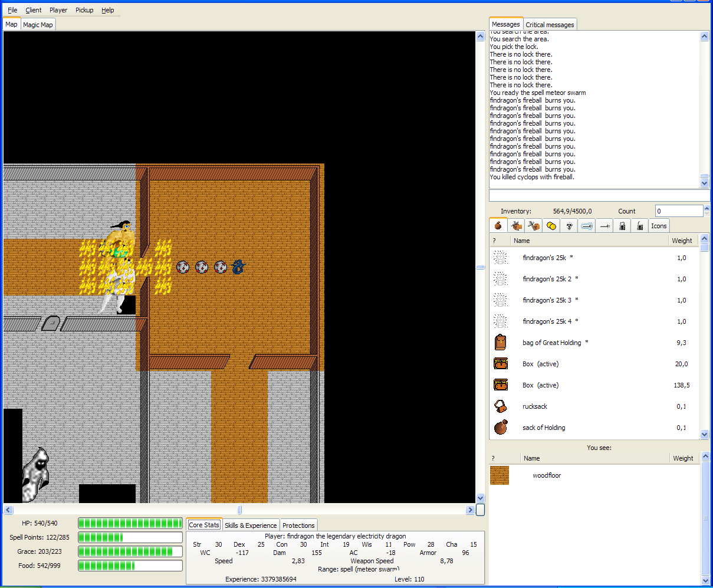The width and height of the screenshot is (713, 588).
Task: Click the Box icon weighing 20,0
Action: (x=501, y=364)
